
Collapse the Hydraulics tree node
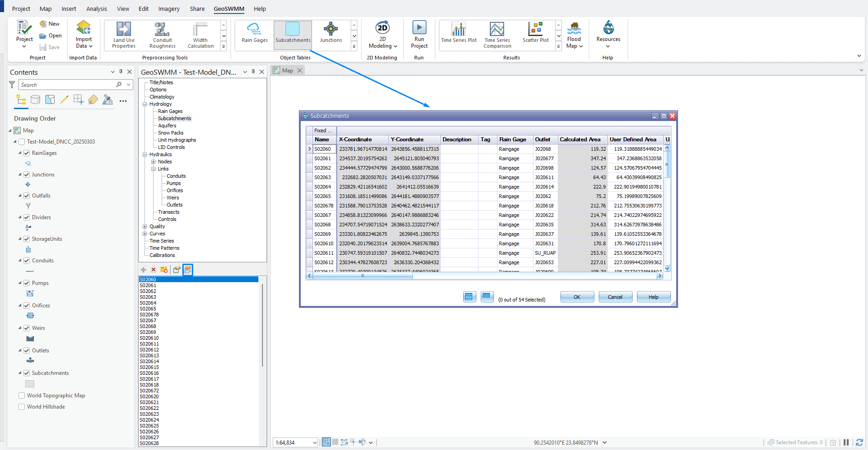[x=145, y=154]
